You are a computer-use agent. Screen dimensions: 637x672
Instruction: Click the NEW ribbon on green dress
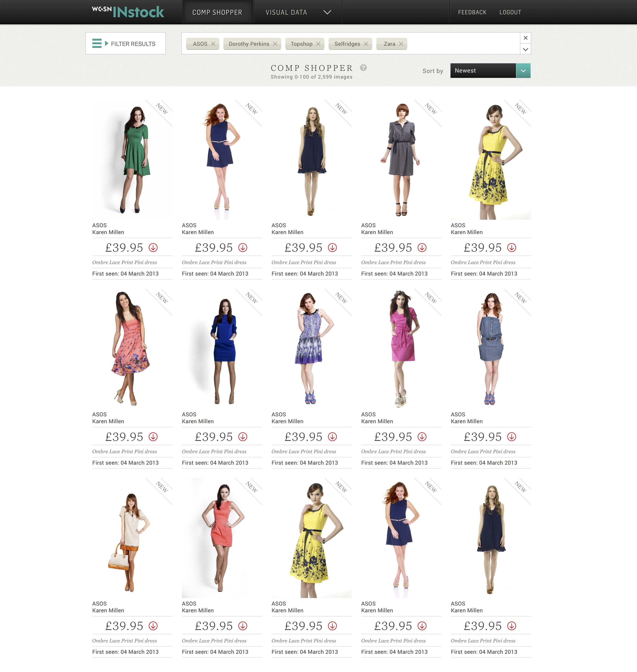162,109
